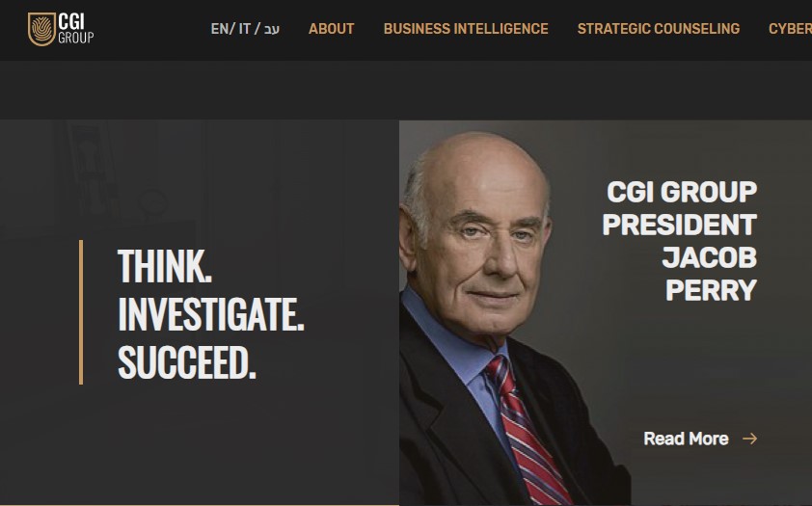Switch site language to Hebrew עב
Image resolution: width=812 pixels, height=506 pixels.
point(271,29)
